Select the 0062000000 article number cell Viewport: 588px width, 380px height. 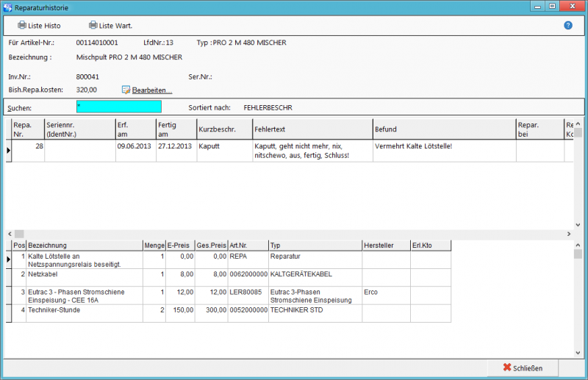pyautogui.click(x=248, y=278)
